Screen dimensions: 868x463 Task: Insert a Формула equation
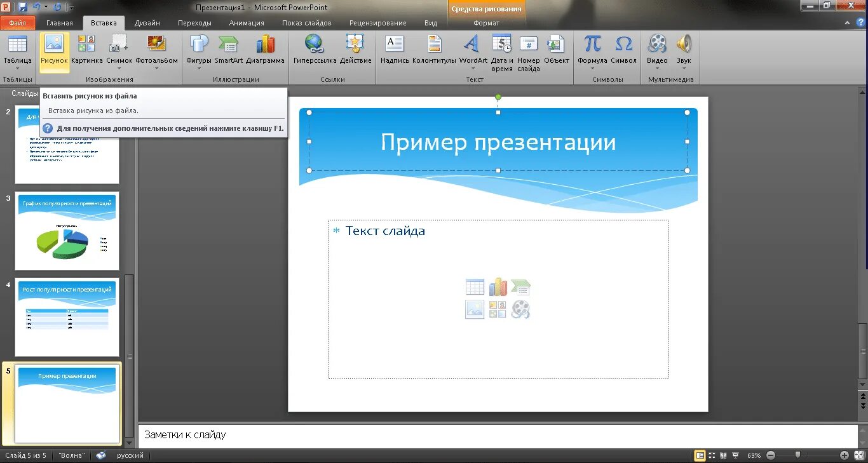(x=592, y=52)
